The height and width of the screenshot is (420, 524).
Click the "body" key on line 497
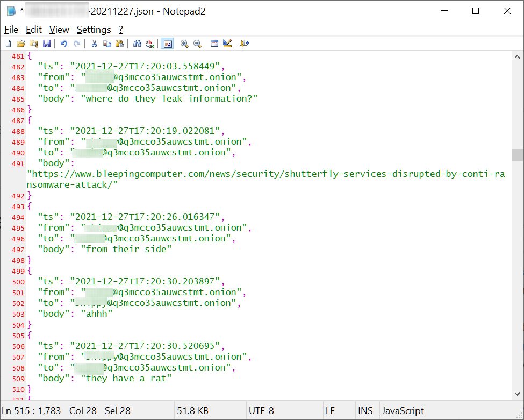53,249
